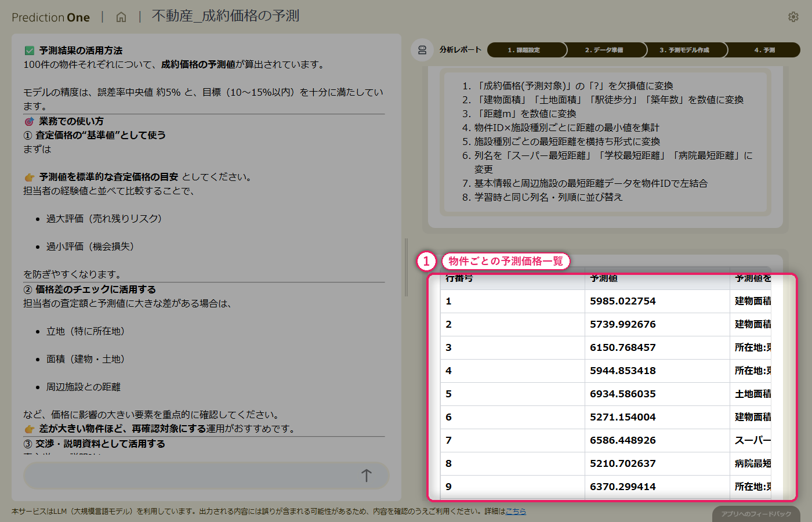Click ③ 交渉・説明資料として活用する heading

[x=95, y=444]
